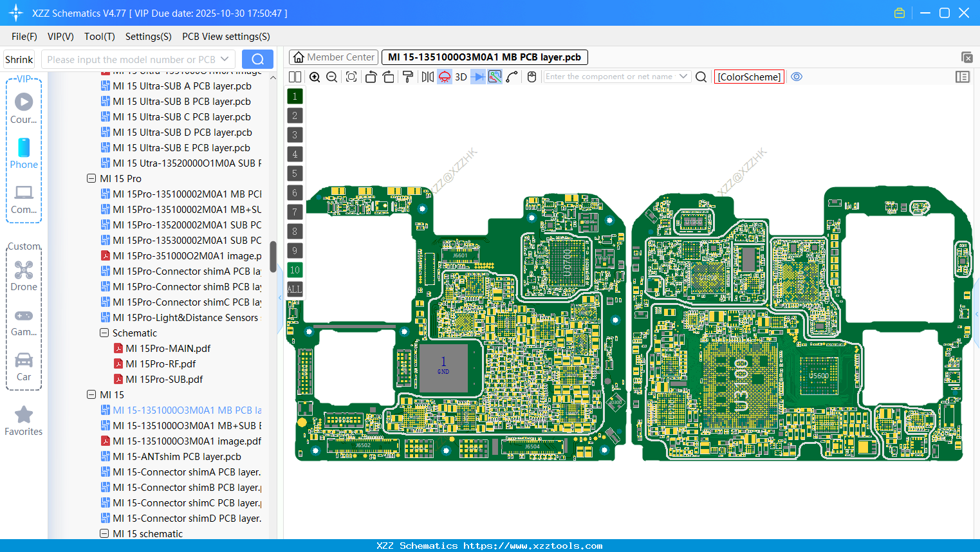The height and width of the screenshot is (552, 980).
Task: Open the PCB View settings menu
Action: tap(226, 37)
